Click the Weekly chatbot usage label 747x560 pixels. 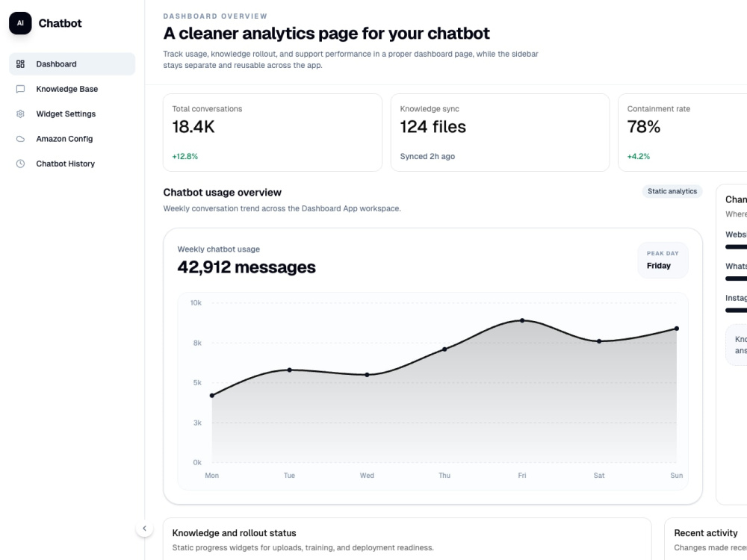[219, 249]
